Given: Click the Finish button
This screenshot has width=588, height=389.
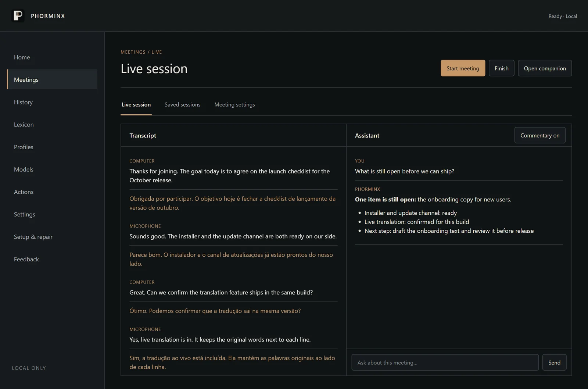Looking at the screenshot, I should click(x=501, y=68).
